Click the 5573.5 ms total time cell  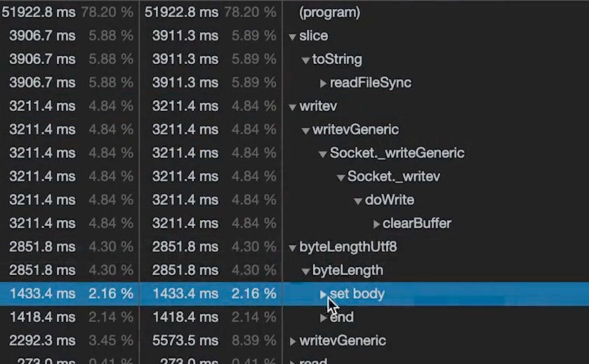pos(185,341)
